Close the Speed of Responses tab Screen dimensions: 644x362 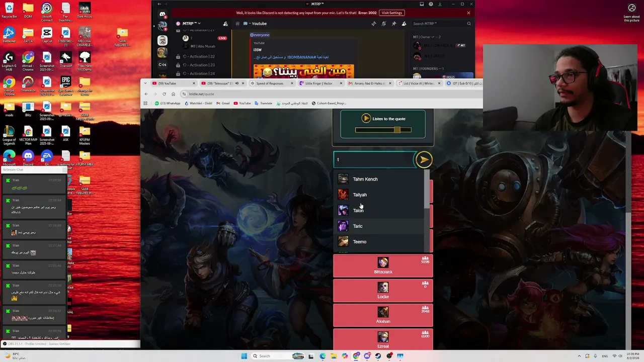[x=292, y=83]
